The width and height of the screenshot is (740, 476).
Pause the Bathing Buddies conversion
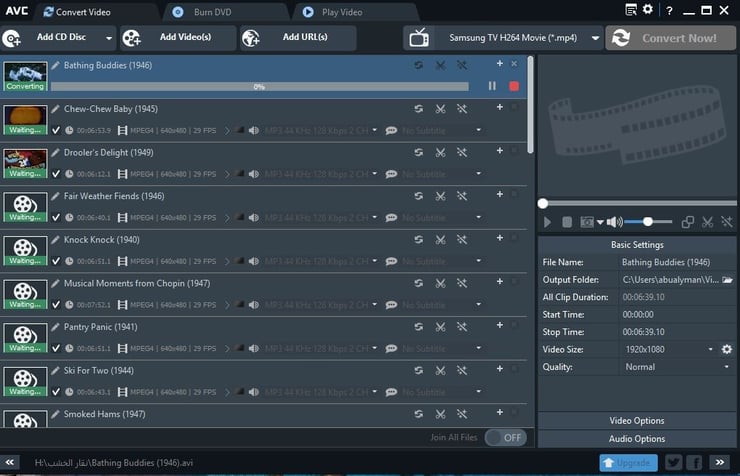492,86
